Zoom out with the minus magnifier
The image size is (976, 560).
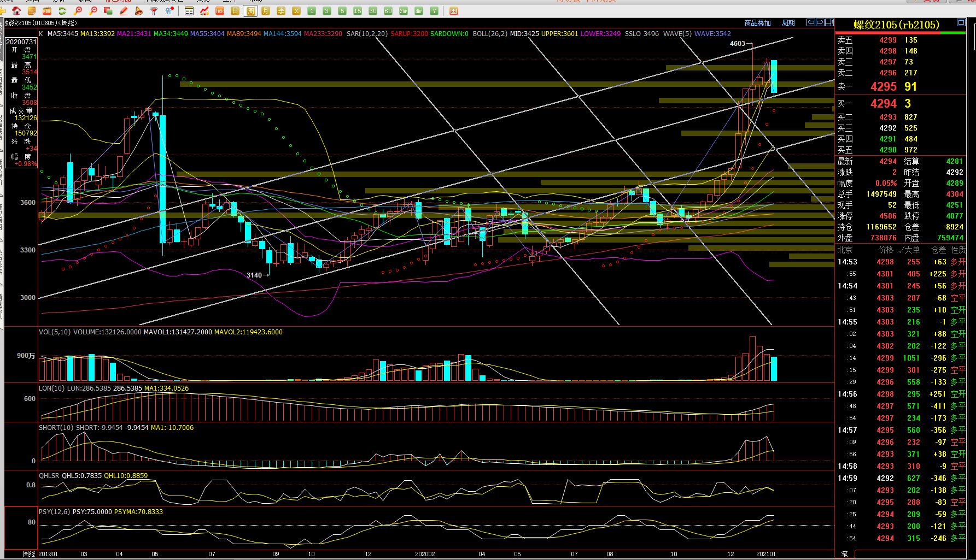(93, 11)
